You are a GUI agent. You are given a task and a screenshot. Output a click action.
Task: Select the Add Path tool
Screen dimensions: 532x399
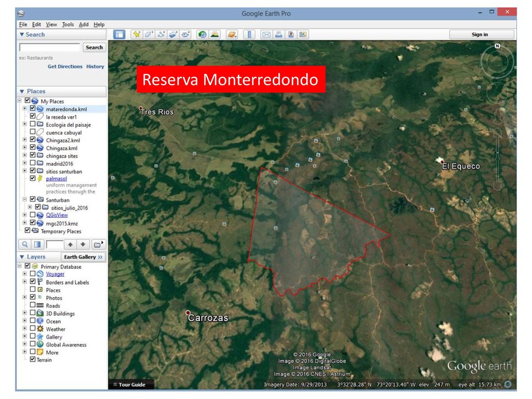161,34
